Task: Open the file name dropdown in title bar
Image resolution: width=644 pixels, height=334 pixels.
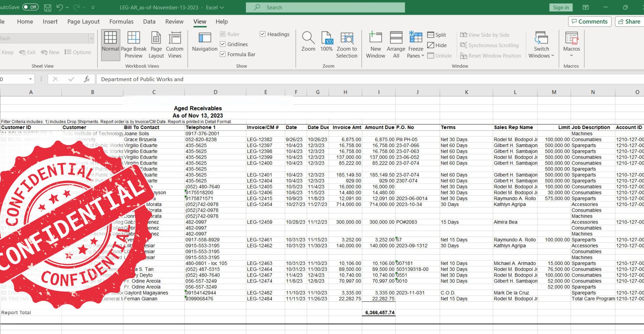Action: 222,7
